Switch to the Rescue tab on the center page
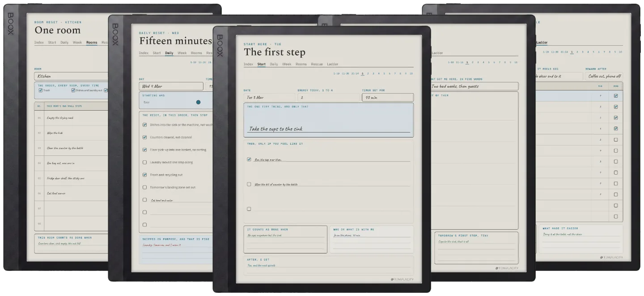The width and height of the screenshot is (644, 296). (317, 64)
